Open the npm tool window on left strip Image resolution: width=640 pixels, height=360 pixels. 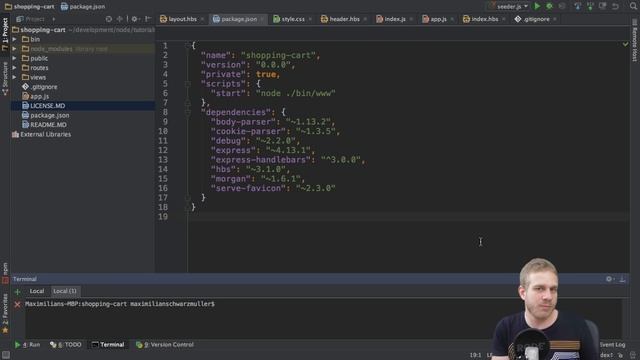coord(5,273)
